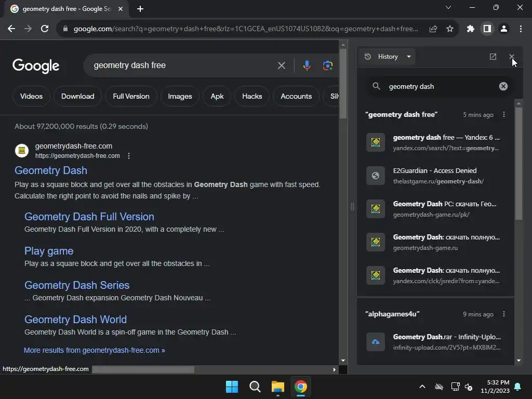Click the history search magnifier icon
Image resolution: width=532 pixels, height=399 pixels.
376,86
